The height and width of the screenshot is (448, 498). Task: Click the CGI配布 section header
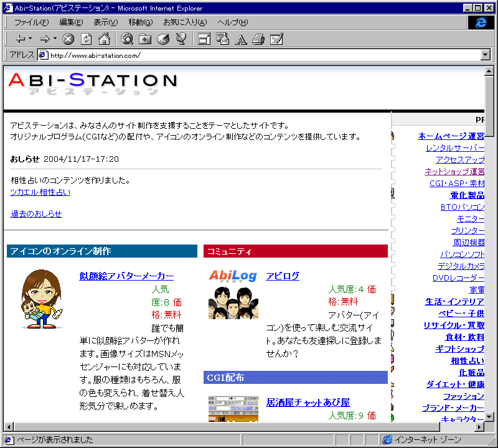[295, 378]
